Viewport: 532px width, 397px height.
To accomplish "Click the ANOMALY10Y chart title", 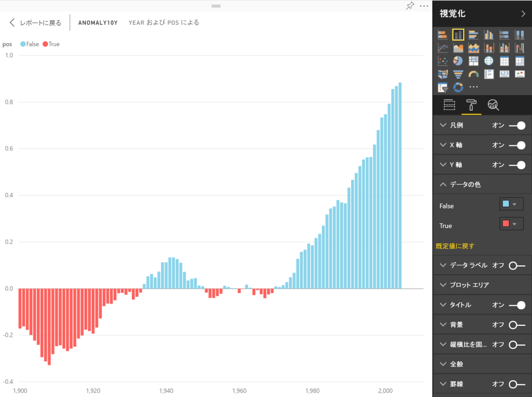I will pos(98,23).
